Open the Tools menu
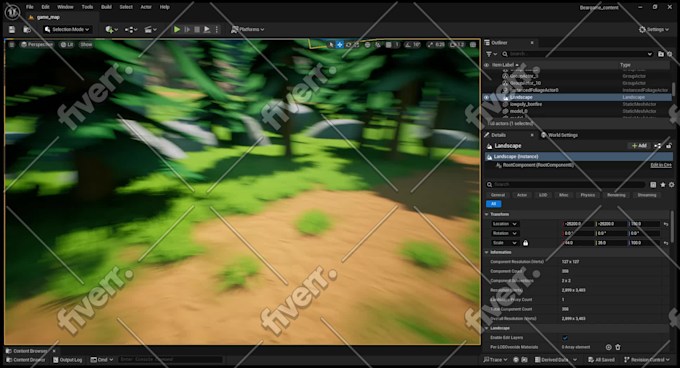The height and width of the screenshot is (368, 680). 87,7
